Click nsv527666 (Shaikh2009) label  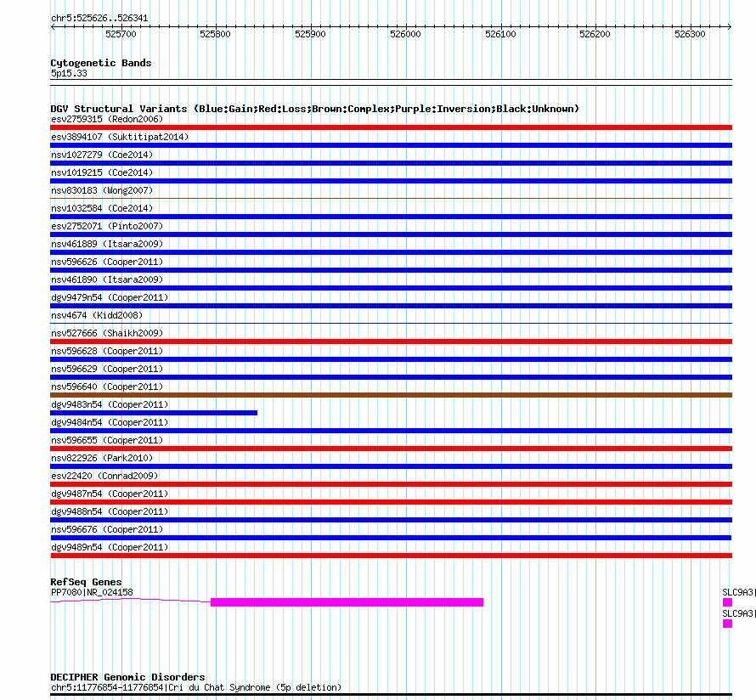[107, 333]
